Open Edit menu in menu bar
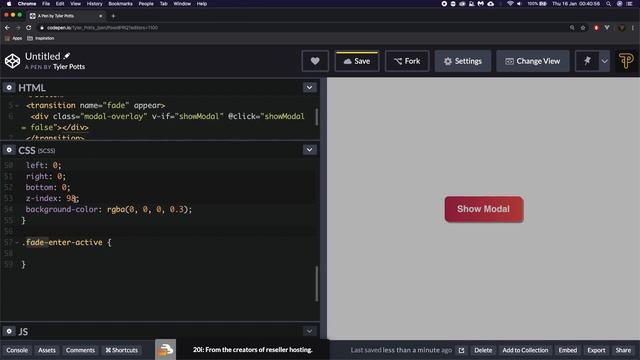The width and height of the screenshot is (640, 360). pos(60,4)
